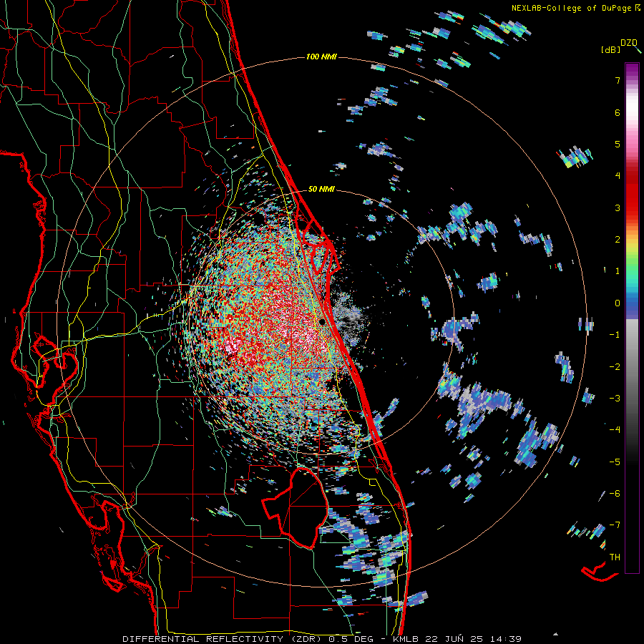Click the NEXLAB-College of DuPage label
The image size is (644, 644).
click(x=572, y=8)
